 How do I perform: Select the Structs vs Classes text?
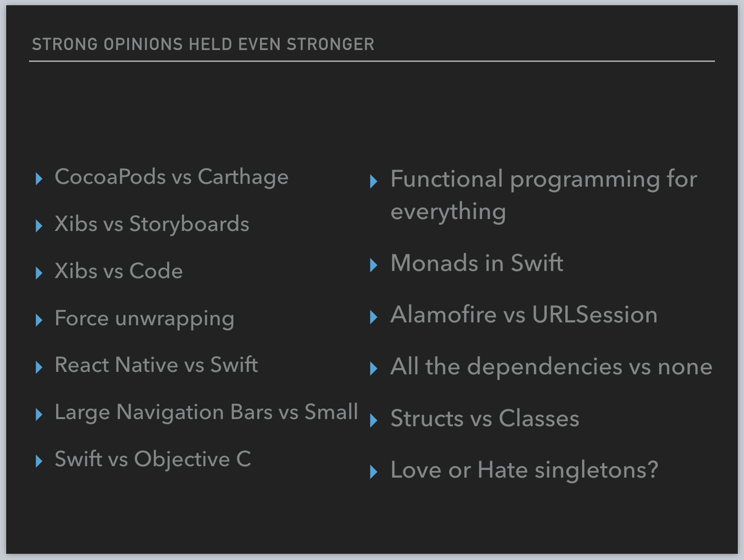pos(484,419)
